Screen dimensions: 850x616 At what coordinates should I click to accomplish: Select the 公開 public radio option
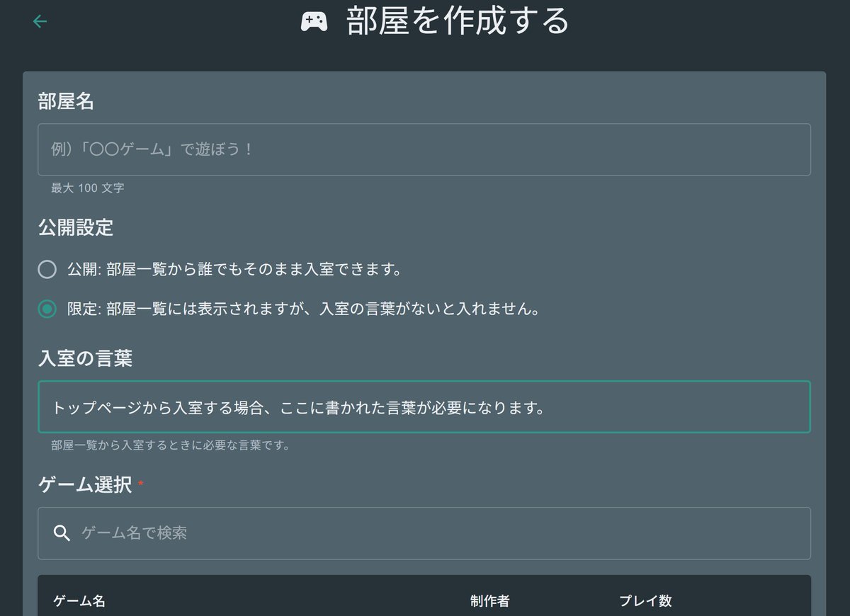47,270
